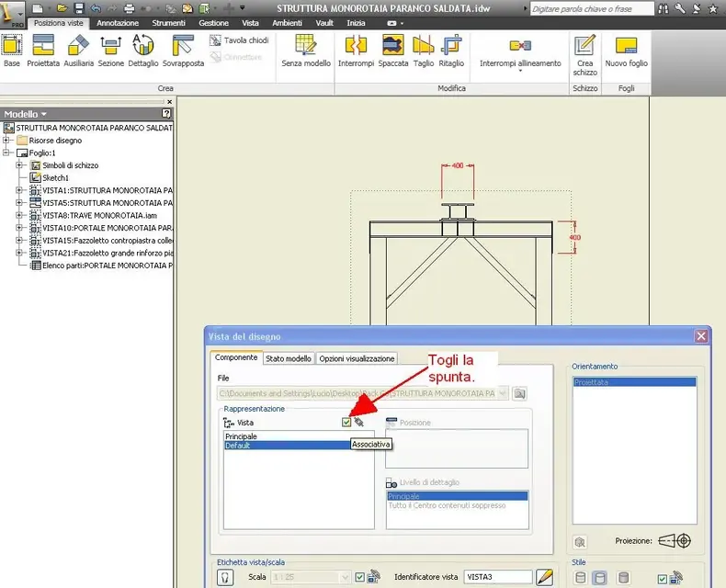Undo the last action
The image size is (726, 588).
[x=96, y=8]
